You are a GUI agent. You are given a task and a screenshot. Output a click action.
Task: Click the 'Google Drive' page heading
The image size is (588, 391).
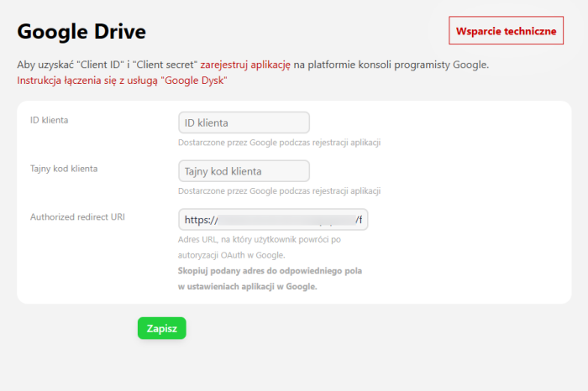(x=81, y=31)
